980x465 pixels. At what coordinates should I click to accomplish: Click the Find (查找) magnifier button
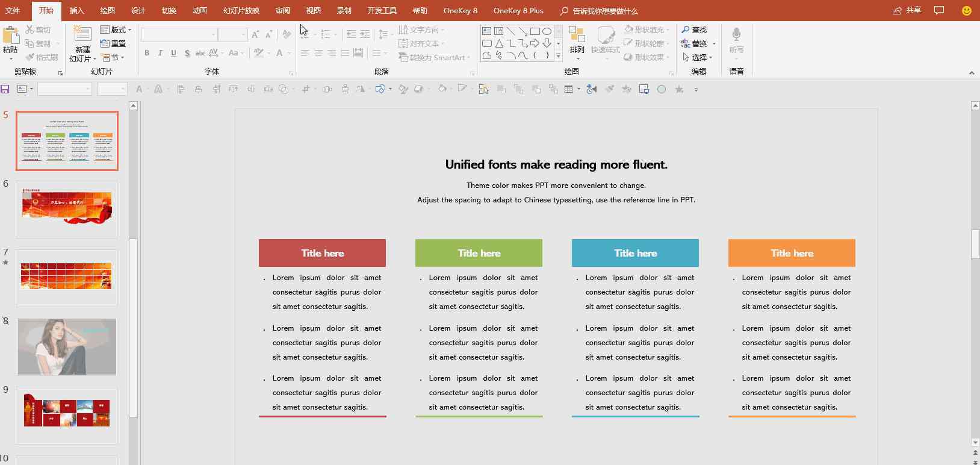694,30
